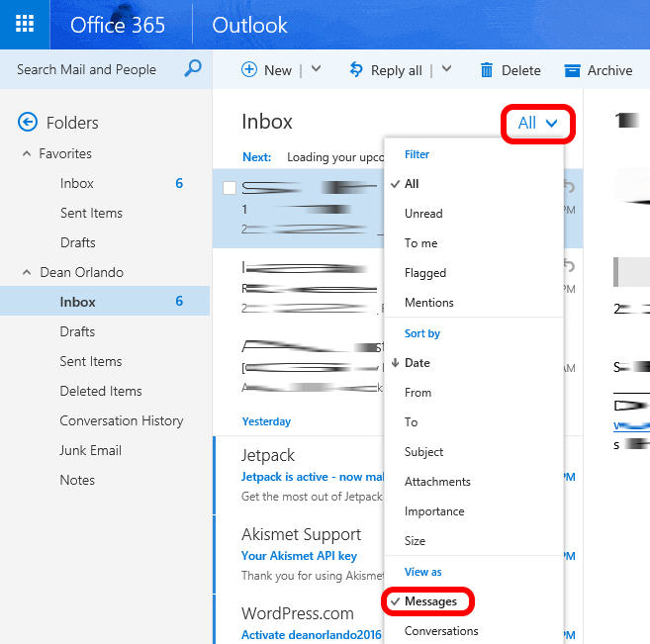Open dropdown arrow next to New

point(316,69)
